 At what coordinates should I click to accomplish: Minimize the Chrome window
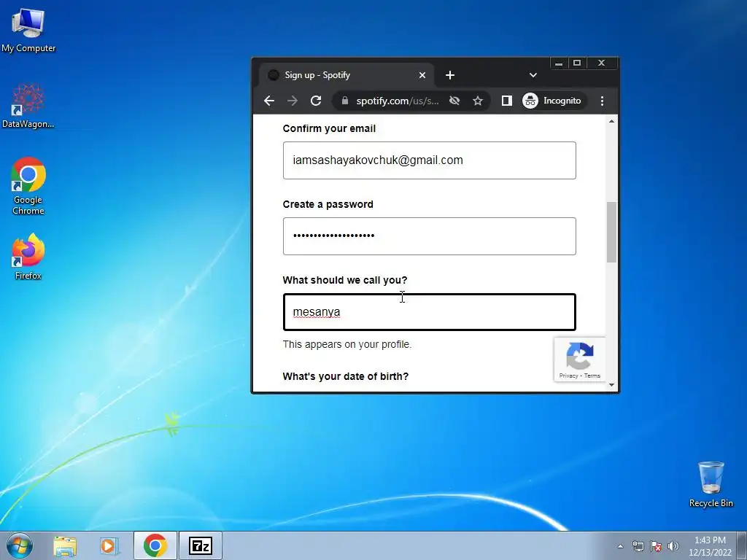pyautogui.click(x=559, y=63)
